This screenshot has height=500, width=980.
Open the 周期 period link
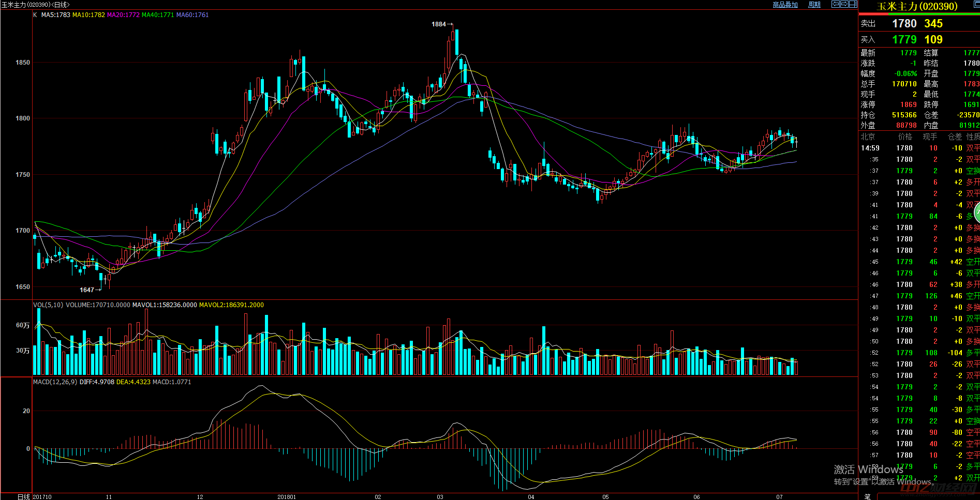814,5
